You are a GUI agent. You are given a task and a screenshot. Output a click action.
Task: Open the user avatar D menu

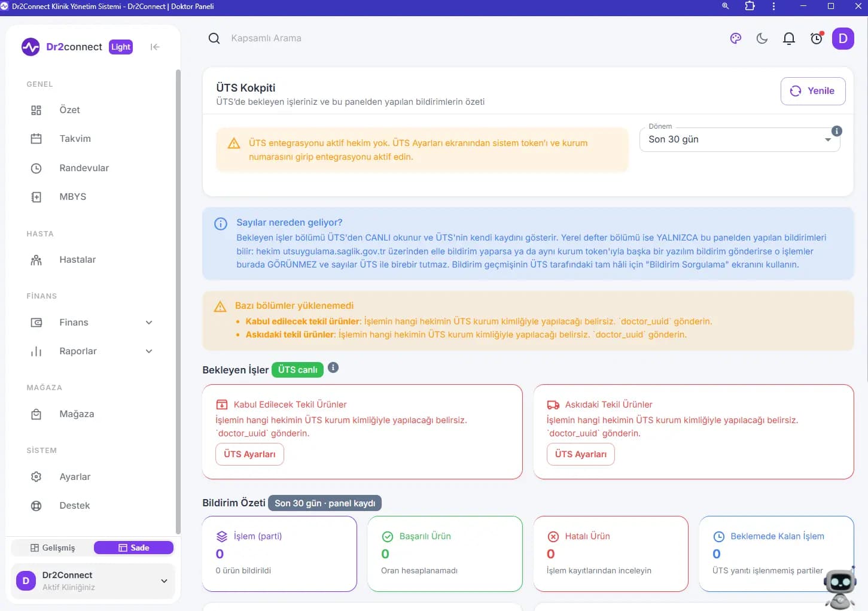[x=843, y=38]
